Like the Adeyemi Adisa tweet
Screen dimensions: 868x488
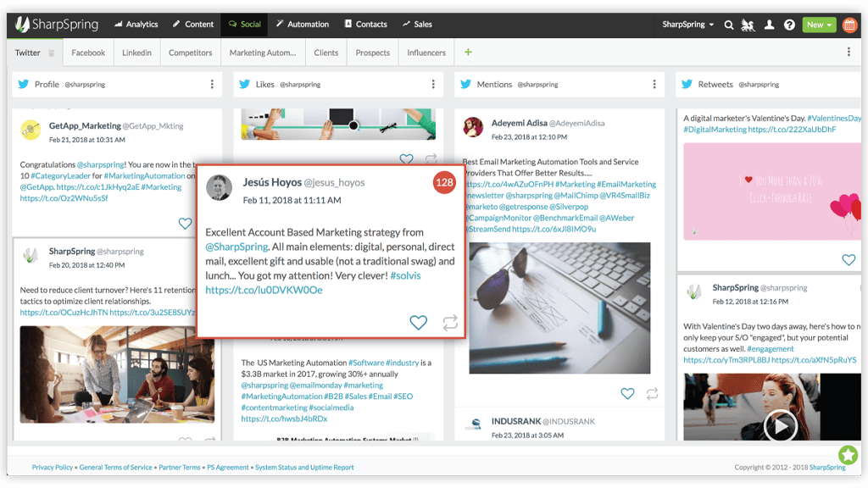tap(627, 393)
